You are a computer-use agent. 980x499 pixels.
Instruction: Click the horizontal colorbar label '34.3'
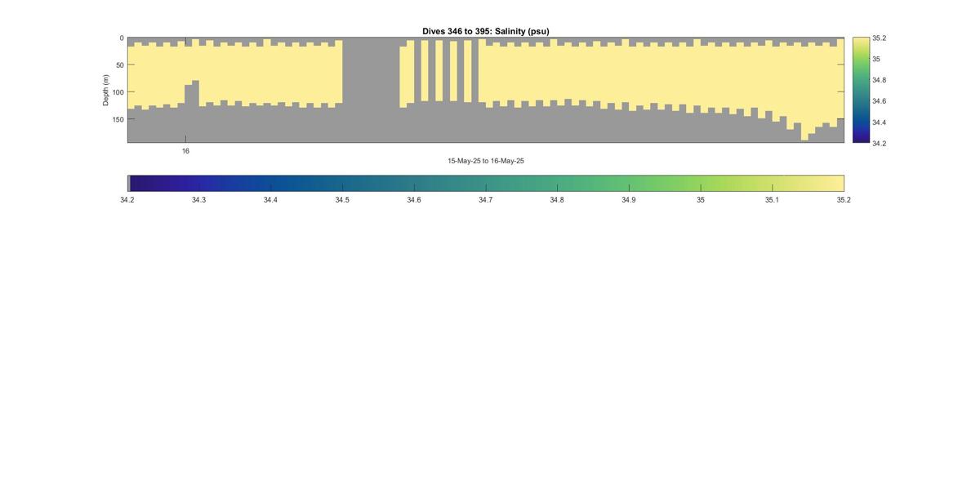pos(198,200)
